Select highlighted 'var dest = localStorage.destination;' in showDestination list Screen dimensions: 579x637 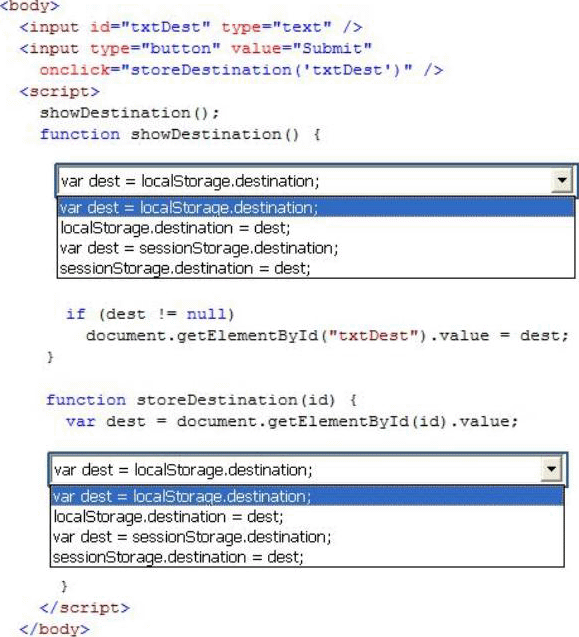tap(316, 208)
